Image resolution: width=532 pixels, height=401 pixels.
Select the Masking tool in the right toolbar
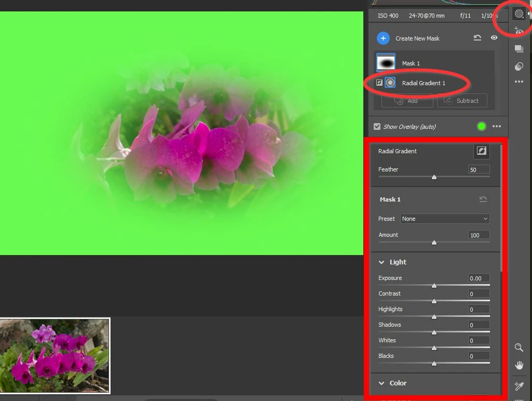coord(519,14)
